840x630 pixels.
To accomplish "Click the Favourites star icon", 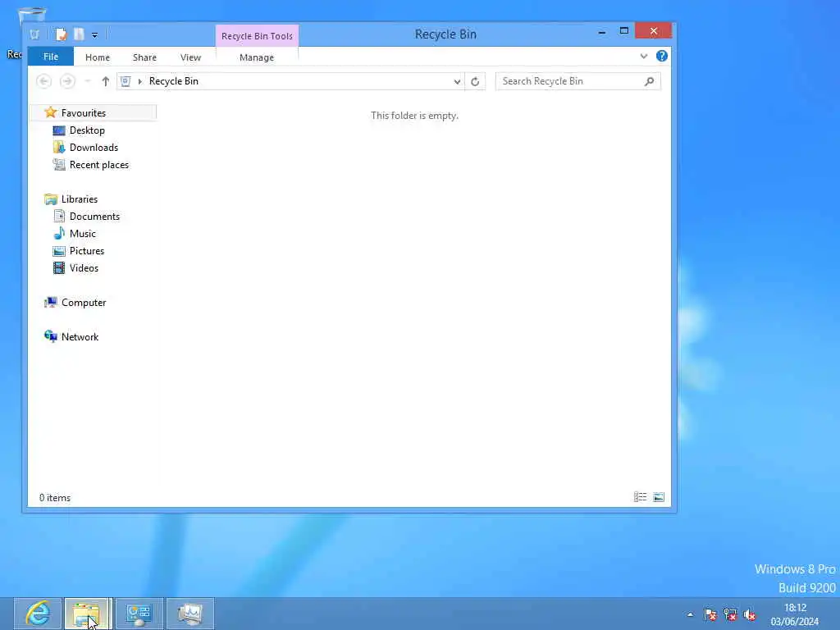I will click(x=51, y=112).
